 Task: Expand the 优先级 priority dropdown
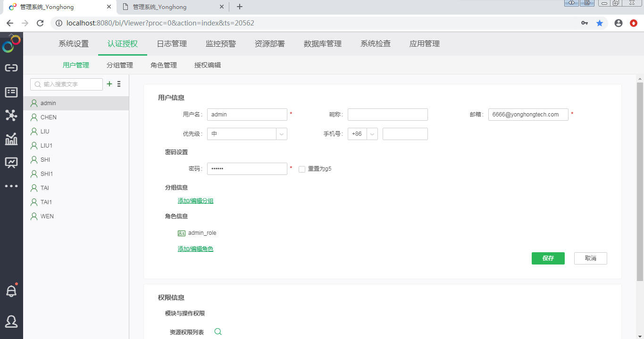pyautogui.click(x=282, y=134)
